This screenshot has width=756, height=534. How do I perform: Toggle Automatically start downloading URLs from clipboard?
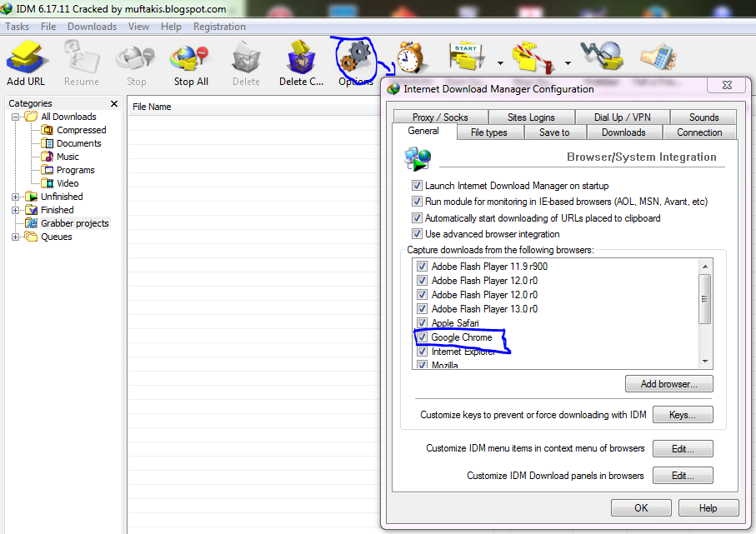[x=417, y=217]
